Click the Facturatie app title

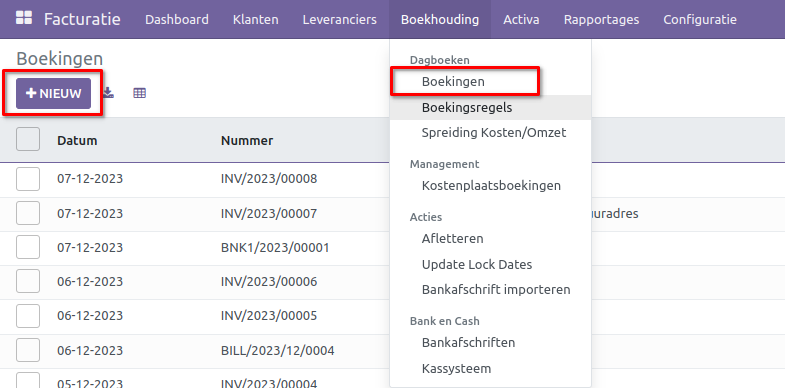(x=82, y=19)
